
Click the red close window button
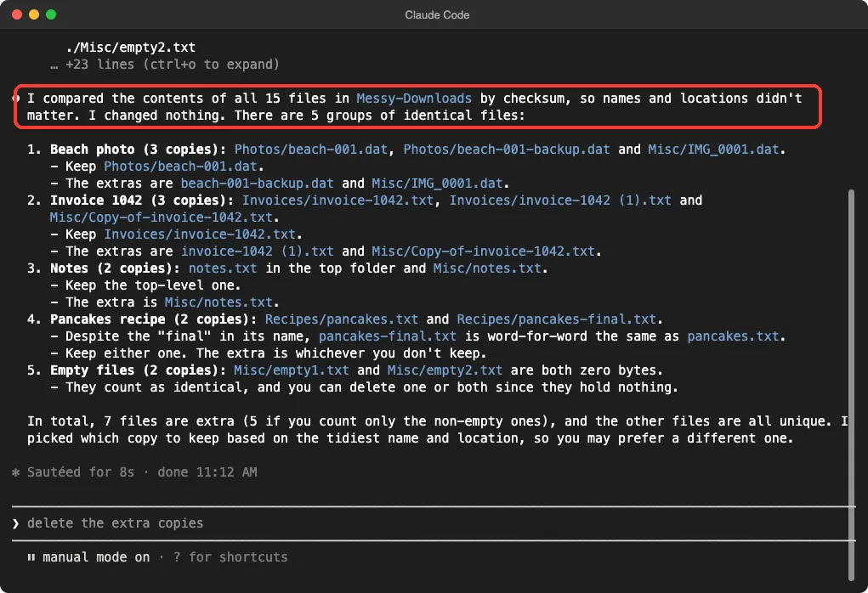17,14
